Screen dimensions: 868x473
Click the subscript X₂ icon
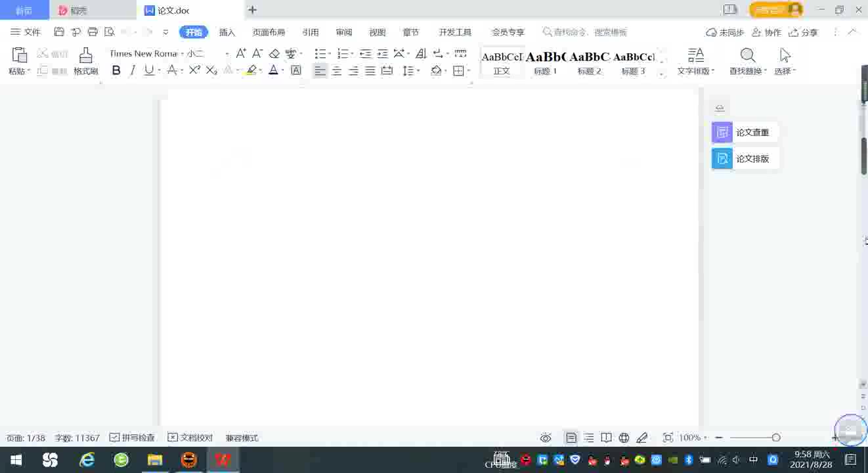point(211,70)
